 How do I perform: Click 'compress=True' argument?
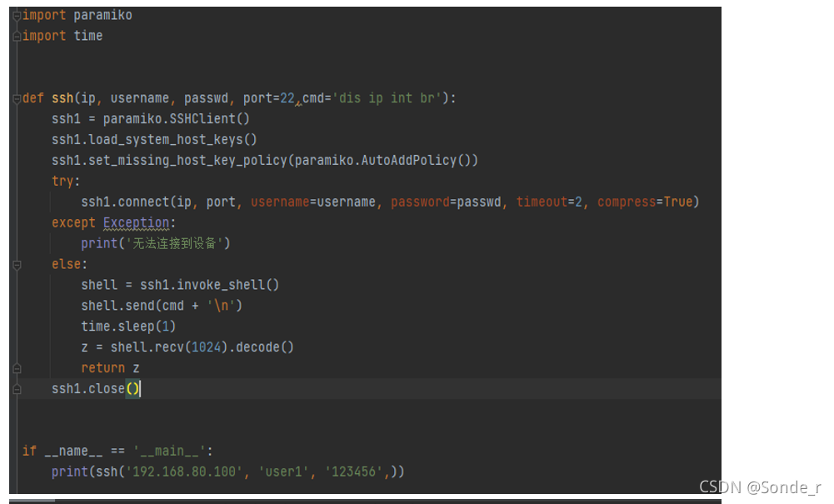click(x=645, y=202)
